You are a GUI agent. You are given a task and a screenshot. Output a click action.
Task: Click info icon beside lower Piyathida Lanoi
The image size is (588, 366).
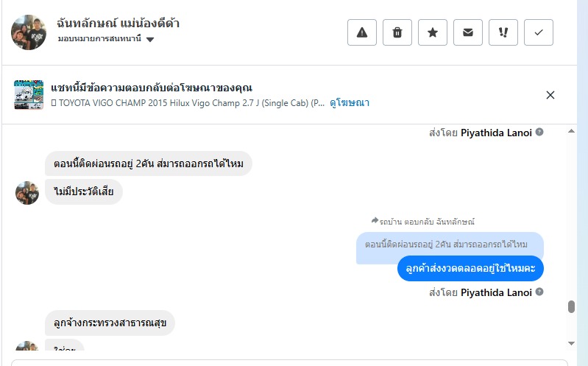click(x=539, y=292)
